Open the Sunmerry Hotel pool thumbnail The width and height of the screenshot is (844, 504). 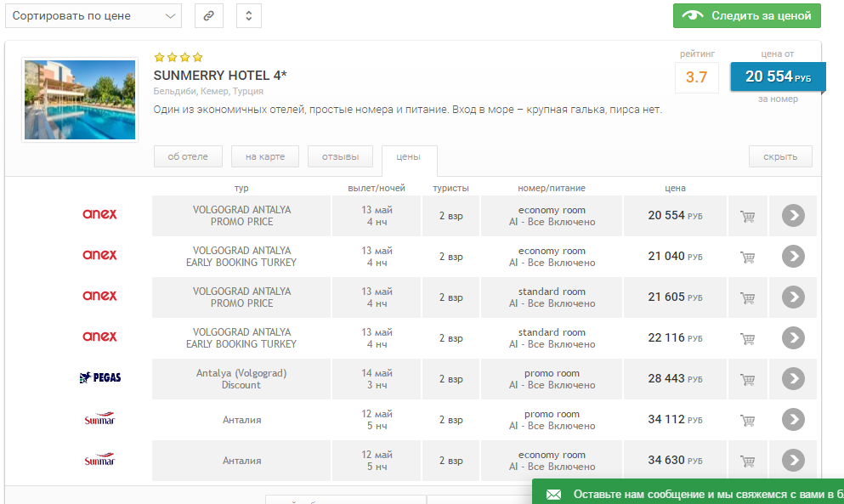pos(80,99)
